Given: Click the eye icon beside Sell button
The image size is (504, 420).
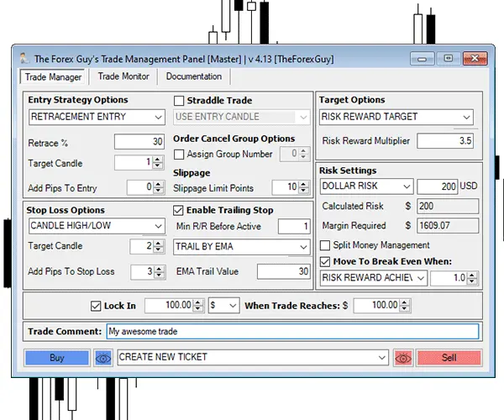Looking at the screenshot, I should (x=403, y=358).
